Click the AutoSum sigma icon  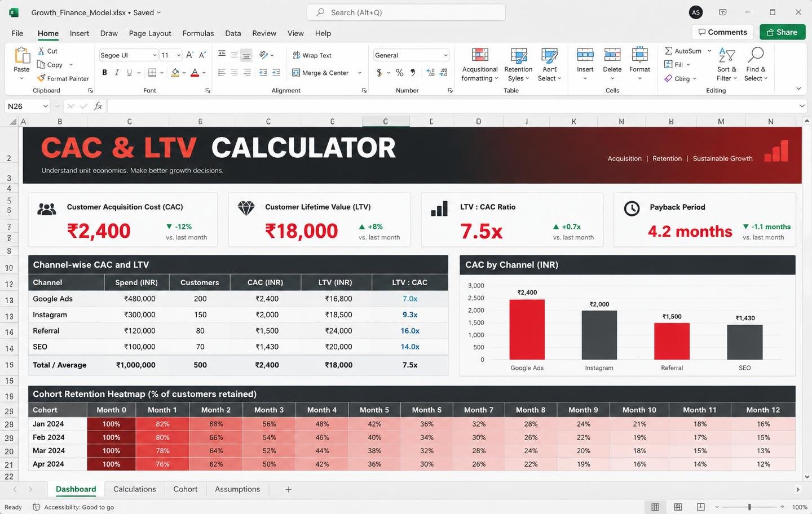tap(668, 51)
